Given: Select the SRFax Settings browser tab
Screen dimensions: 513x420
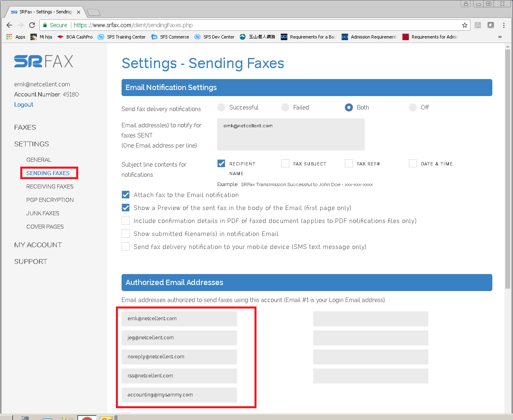Looking at the screenshot, I should 45,12.
